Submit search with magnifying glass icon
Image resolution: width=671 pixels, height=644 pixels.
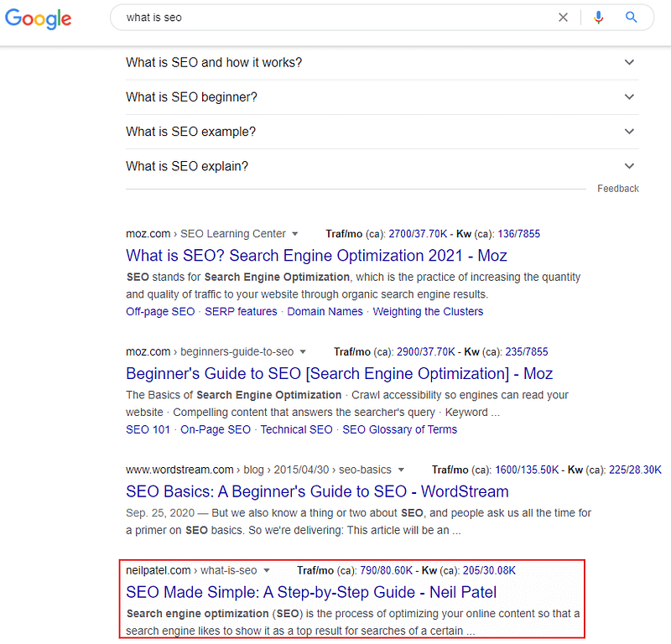point(631,17)
